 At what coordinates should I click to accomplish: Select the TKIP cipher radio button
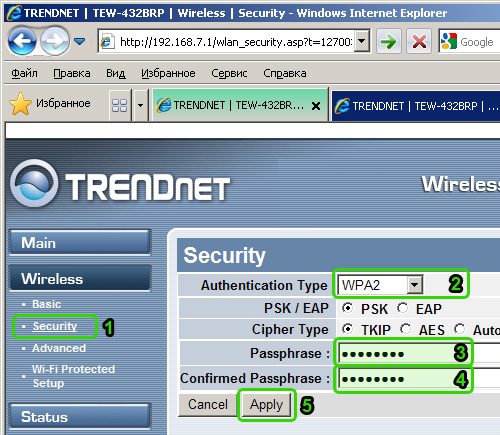pyautogui.click(x=347, y=329)
